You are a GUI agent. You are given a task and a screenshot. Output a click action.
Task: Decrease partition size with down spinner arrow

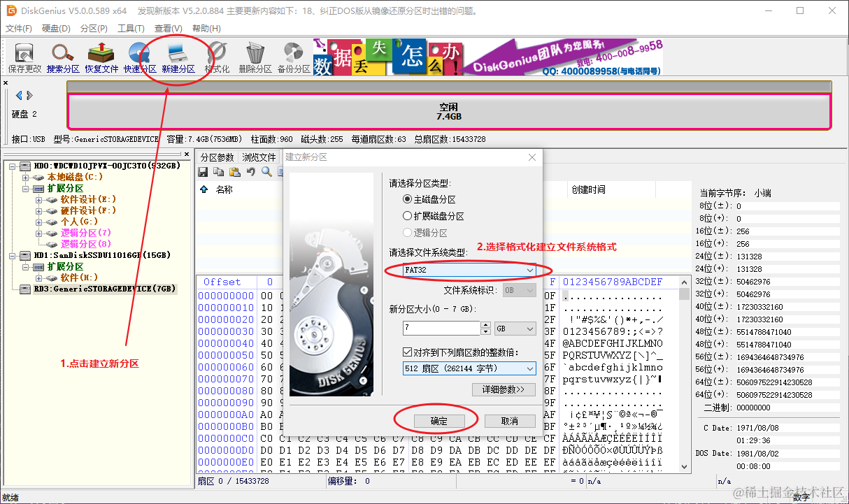[485, 332]
